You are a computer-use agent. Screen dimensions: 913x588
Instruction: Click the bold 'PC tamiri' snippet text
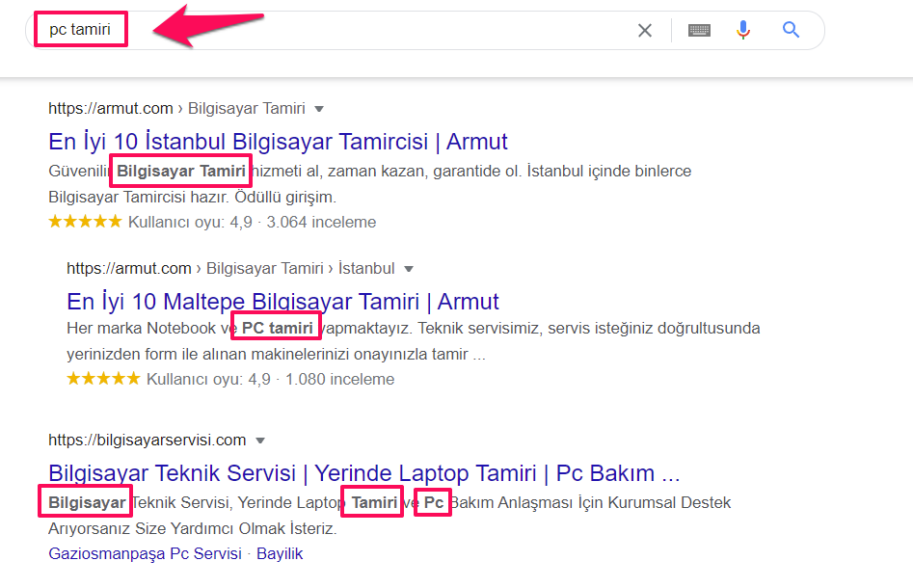(277, 328)
